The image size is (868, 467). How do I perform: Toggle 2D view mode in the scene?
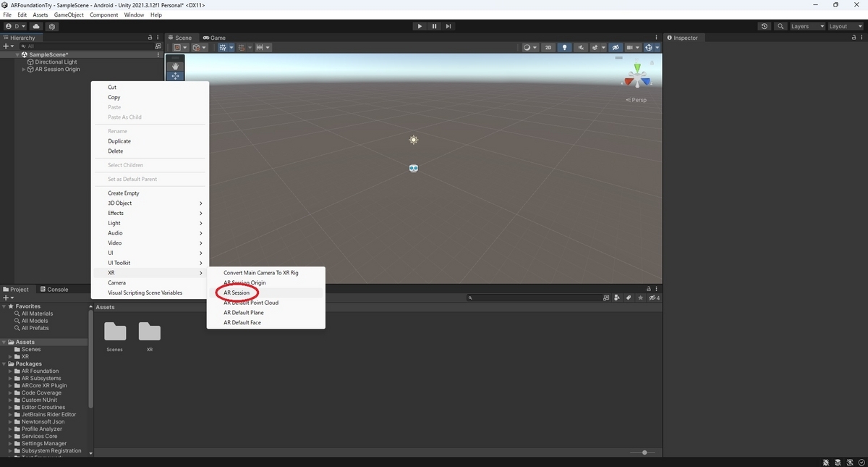[548, 48]
